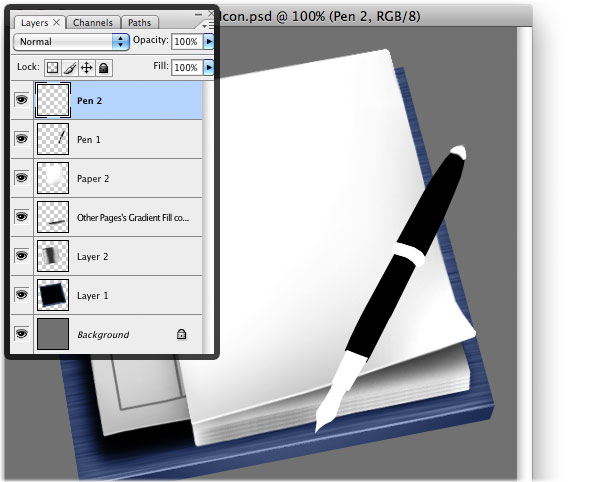Hide the Background layer

point(21,333)
